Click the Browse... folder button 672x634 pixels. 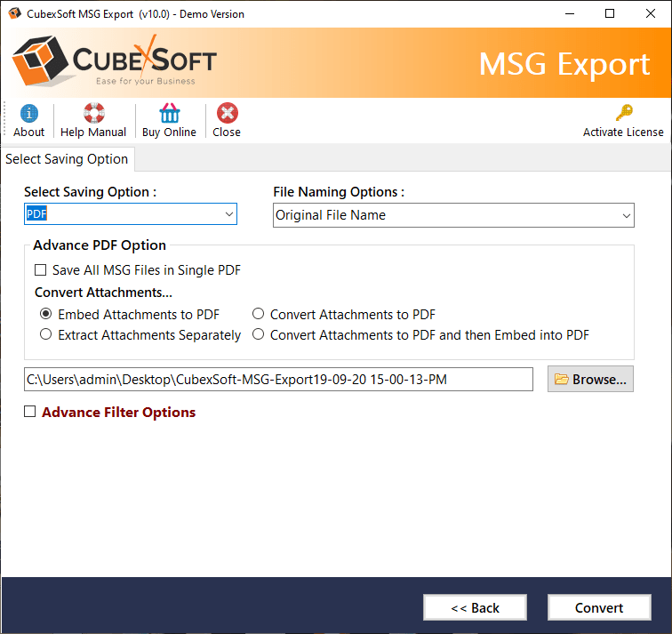click(590, 379)
